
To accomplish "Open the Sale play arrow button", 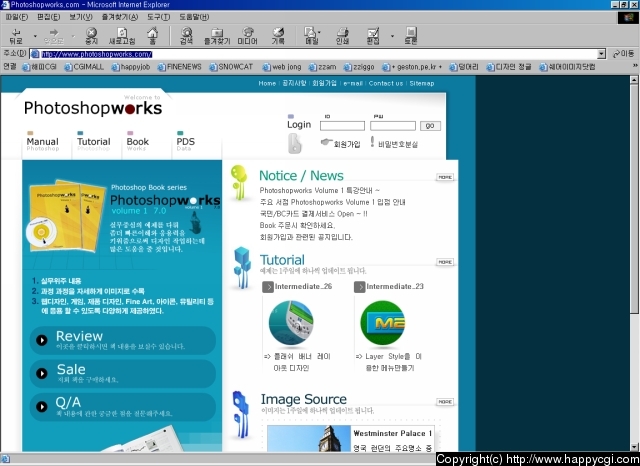I will coord(42,373).
